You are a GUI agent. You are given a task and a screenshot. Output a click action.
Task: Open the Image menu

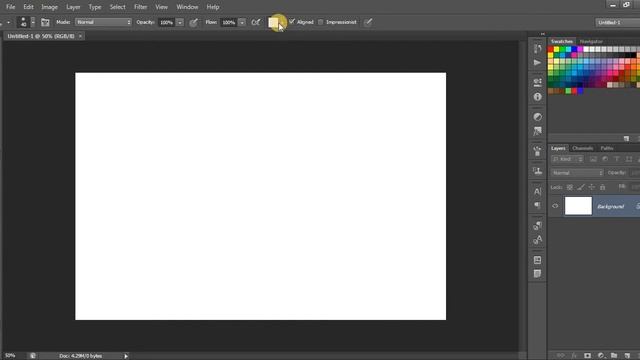[49, 7]
